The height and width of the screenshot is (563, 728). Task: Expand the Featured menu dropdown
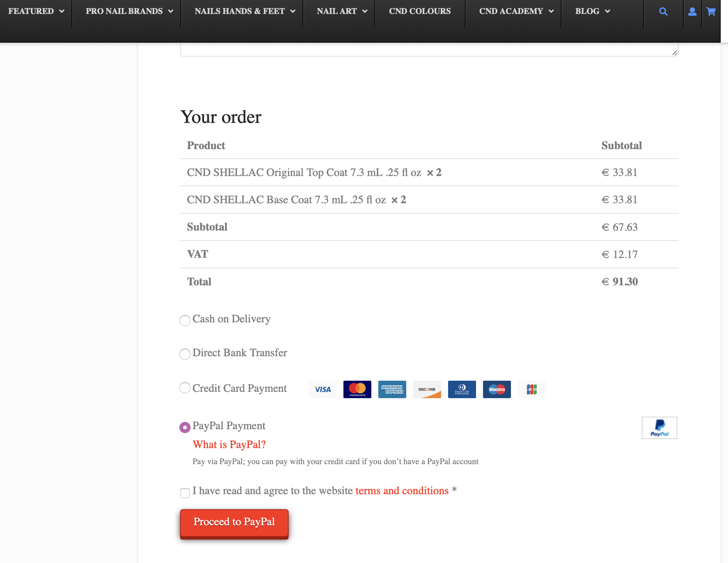tap(36, 11)
